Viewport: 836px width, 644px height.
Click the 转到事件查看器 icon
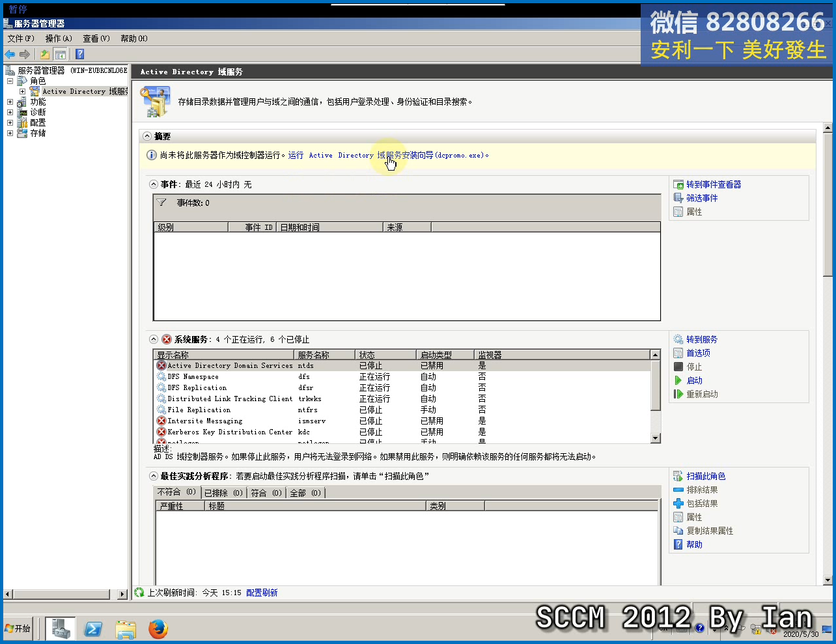click(678, 184)
